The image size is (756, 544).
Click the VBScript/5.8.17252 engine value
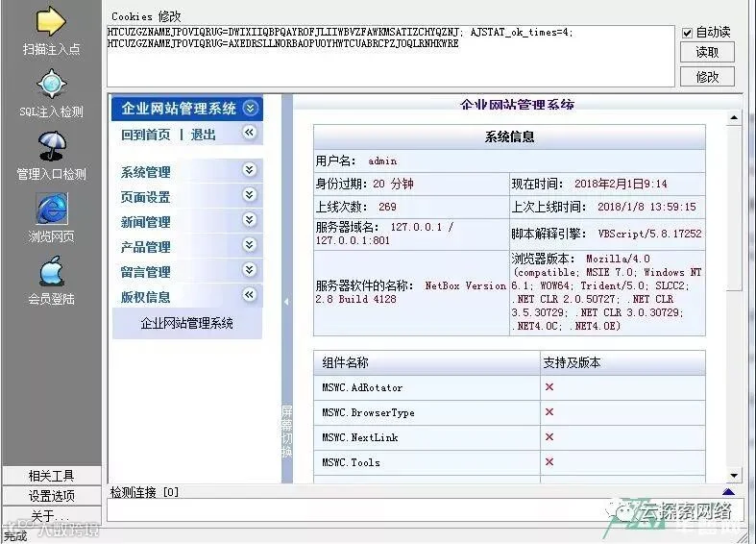(650, 234)
